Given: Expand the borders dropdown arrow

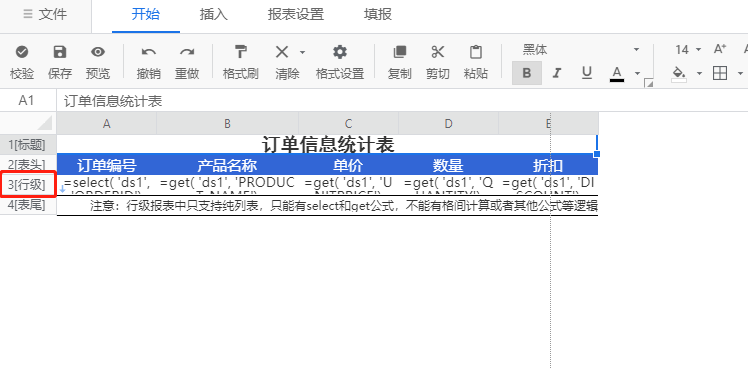Looking at the screenshot, I should coord(740,73).
